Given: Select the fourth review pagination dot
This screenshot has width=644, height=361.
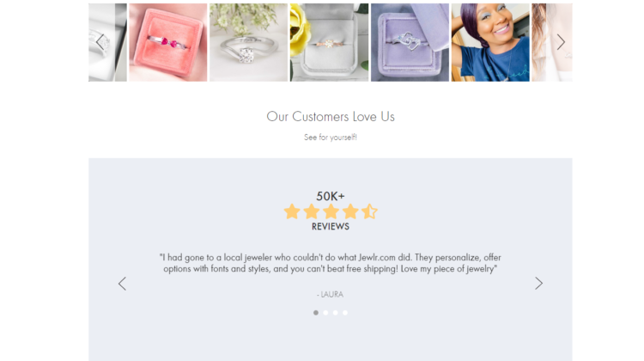Looking at the screenshot, I should pos(345,313).
